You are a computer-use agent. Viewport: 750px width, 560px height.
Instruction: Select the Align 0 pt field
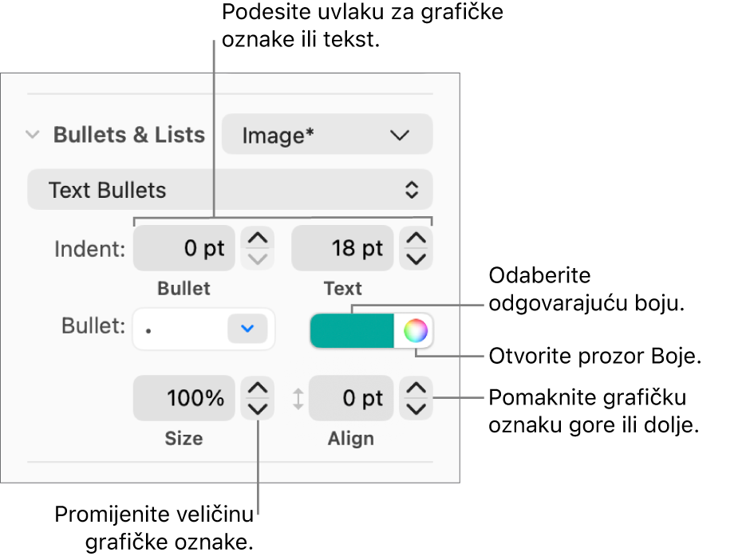point(351,398)
